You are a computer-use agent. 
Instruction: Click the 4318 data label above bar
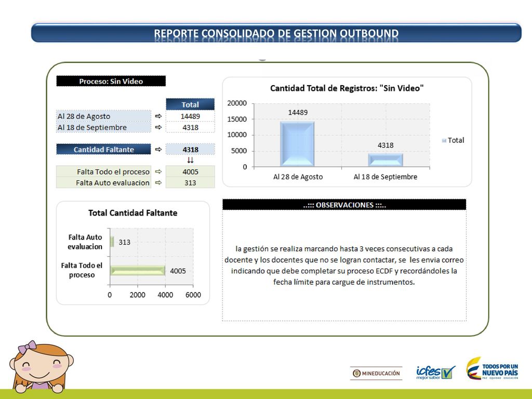[x=385, y=145]
